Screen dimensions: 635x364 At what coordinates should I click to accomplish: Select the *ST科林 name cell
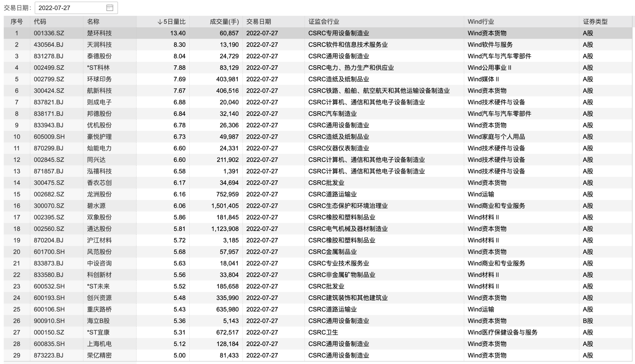tap(98, 68)
